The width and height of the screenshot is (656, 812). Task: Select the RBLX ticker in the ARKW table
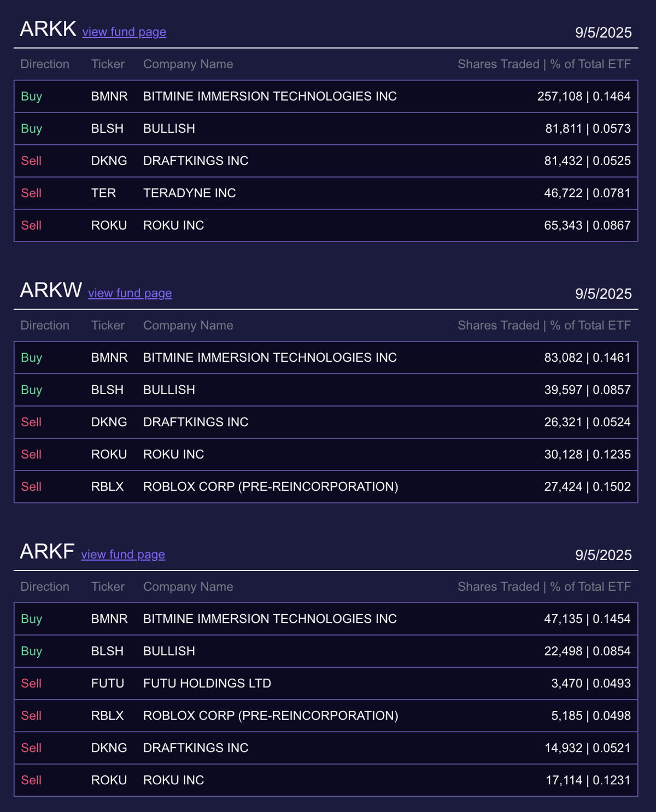point(108,487)
